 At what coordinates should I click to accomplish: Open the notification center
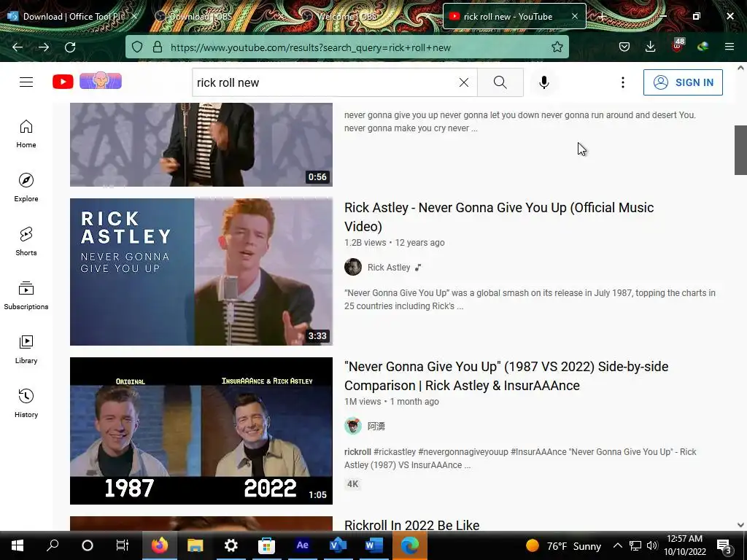(x=724, y=546)
